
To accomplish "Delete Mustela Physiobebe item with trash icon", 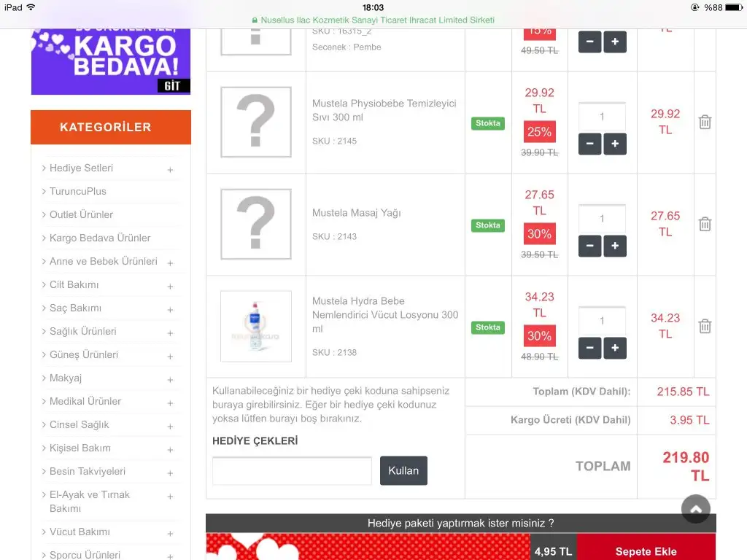I will click(x=705, y=122).
